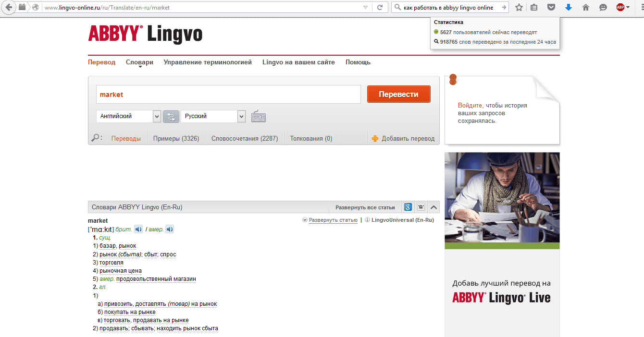Image resolution: width=644 pixels, height=337 pixels.
Task: Click the translation word базар
Action: pyautogui.click(x=108, y=246)
